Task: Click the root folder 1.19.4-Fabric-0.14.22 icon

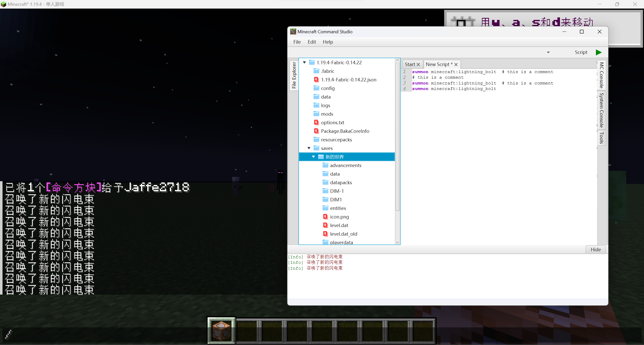Action: point(312,62)
